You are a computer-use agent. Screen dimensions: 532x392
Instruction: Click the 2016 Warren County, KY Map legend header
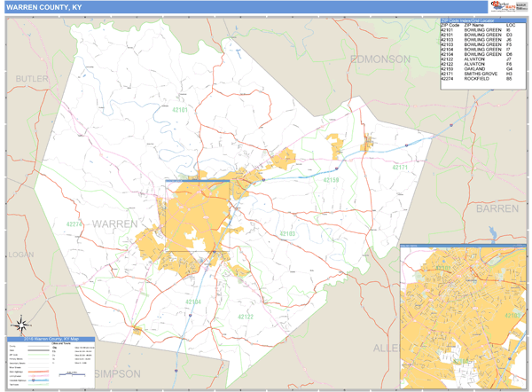point(51,339)
